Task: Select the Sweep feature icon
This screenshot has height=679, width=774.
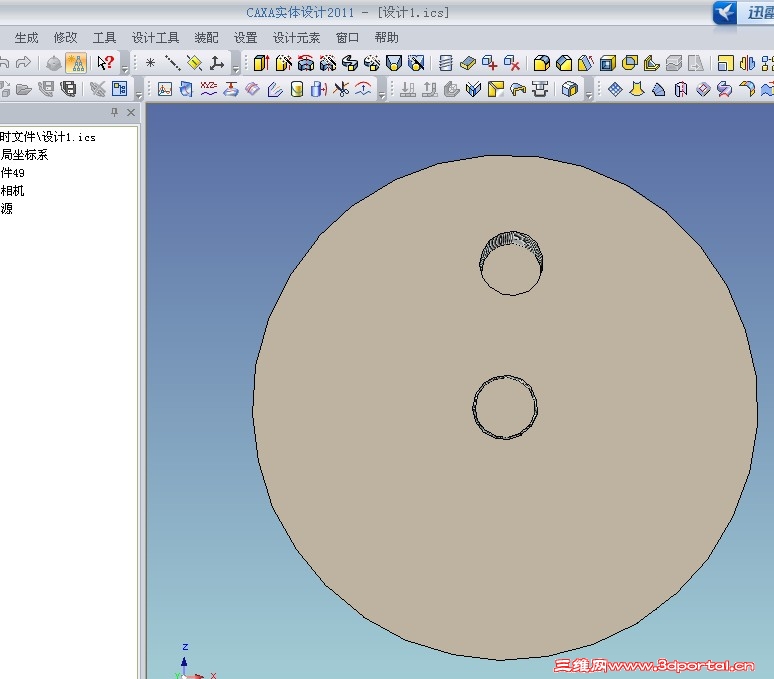Action: click(350, 63)
